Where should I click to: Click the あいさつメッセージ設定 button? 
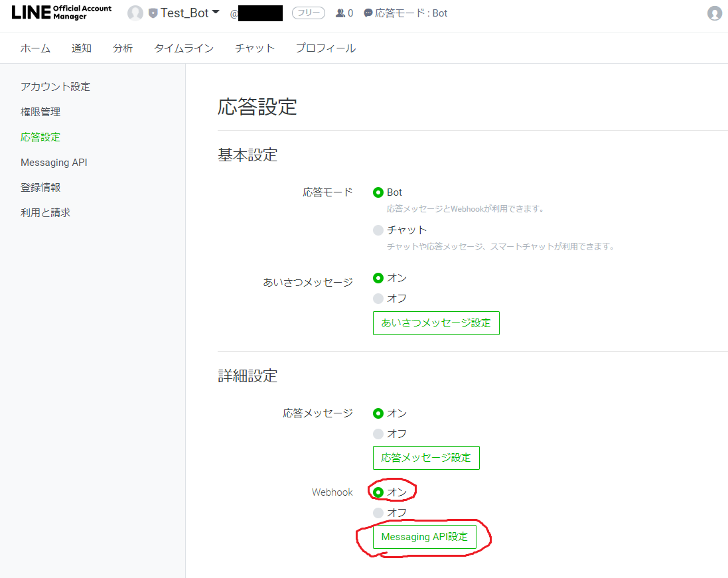coord(436,323)
